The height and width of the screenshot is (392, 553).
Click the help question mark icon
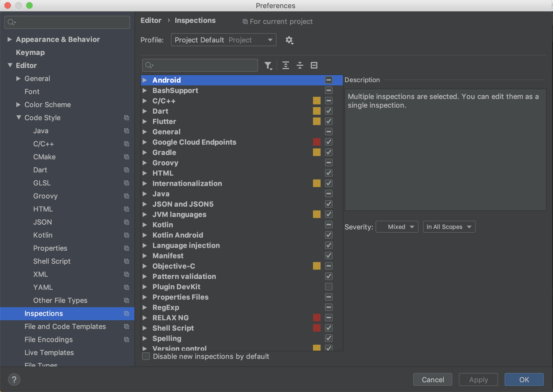pyautogui.click(x=14, y=379)
